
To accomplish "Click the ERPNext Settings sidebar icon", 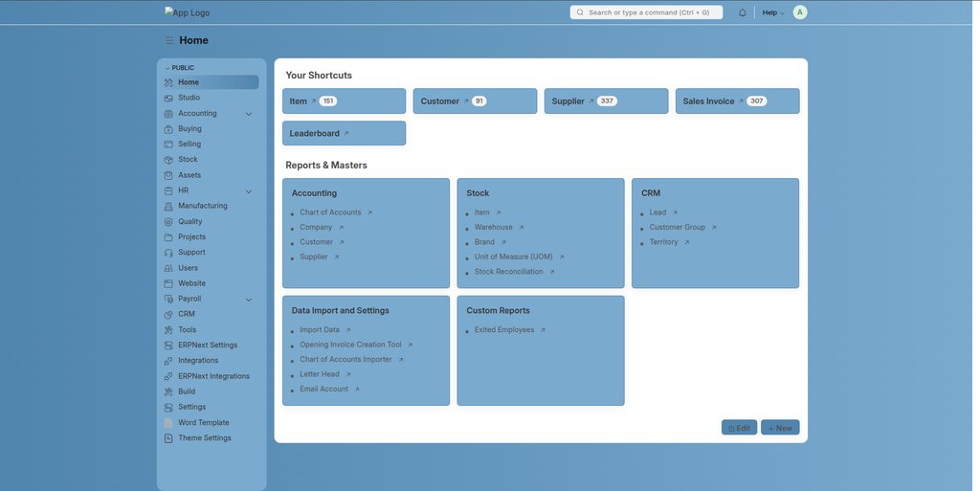I will [x=168, y=346].
